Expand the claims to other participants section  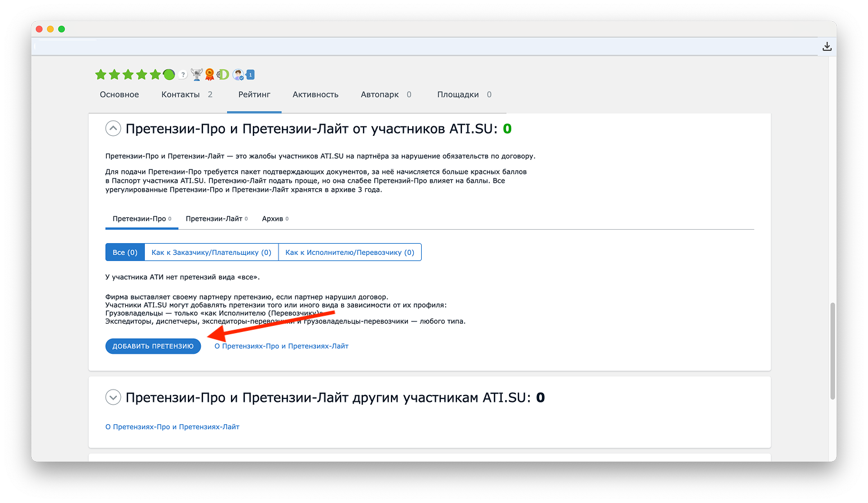point(113,397)
